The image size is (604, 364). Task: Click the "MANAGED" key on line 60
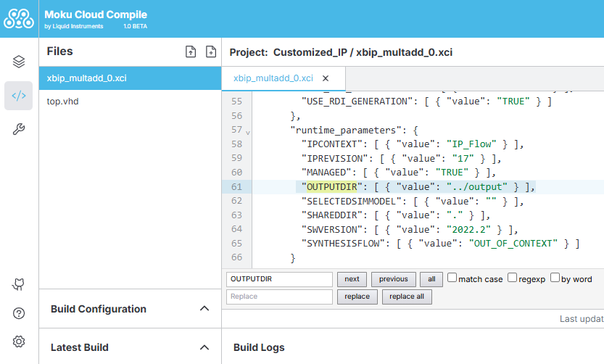click(326, 172)
